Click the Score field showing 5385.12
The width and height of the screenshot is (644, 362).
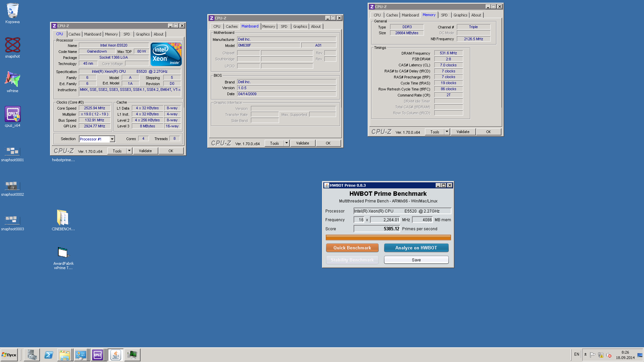(377, 229)
